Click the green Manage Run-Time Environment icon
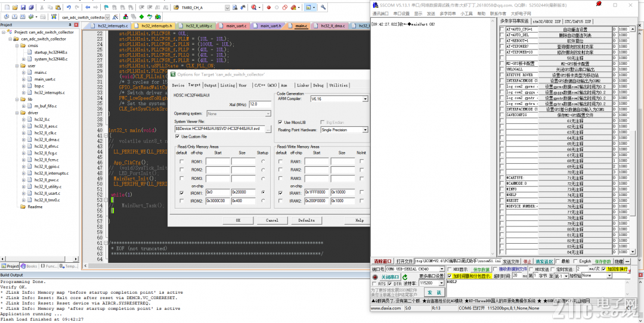Viewport: 644px width, 323px height. coord(141,17)
